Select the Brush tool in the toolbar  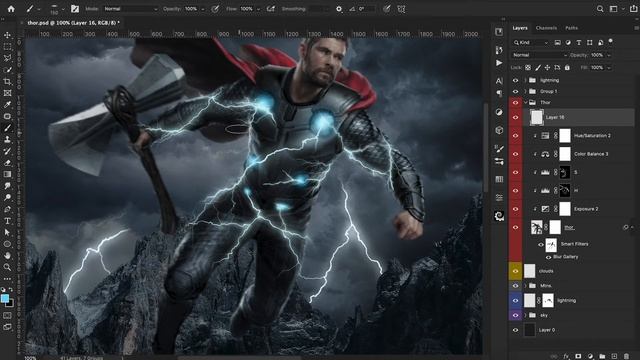coord(7,128)
